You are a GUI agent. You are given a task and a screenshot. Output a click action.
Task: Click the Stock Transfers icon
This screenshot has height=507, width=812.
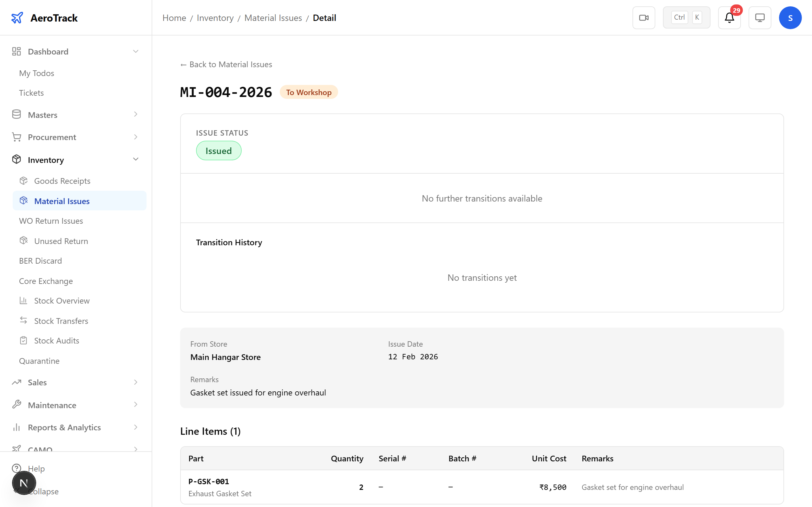pyautogui.click(x=23, y=321)
